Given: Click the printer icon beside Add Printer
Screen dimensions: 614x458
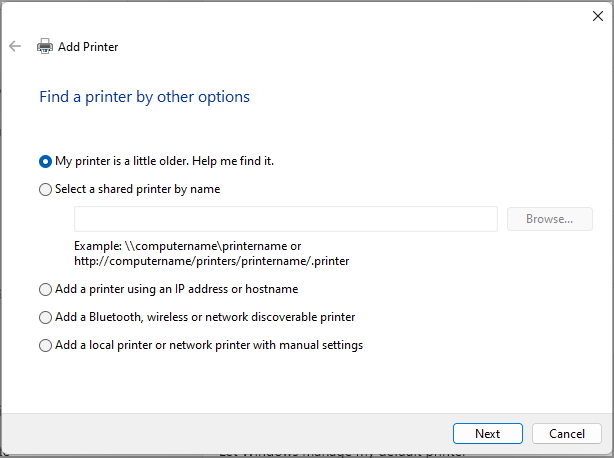Looking at the screenshot, I should click(x=45, y=46).
